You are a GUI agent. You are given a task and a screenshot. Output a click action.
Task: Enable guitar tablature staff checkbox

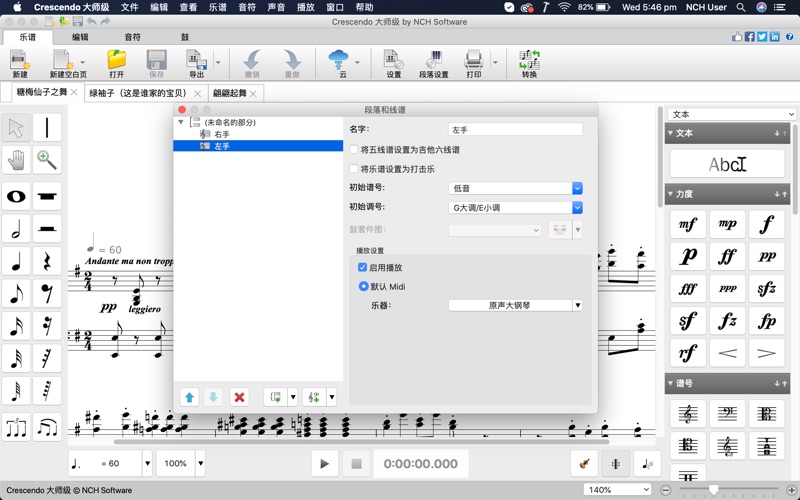point(353,150)
